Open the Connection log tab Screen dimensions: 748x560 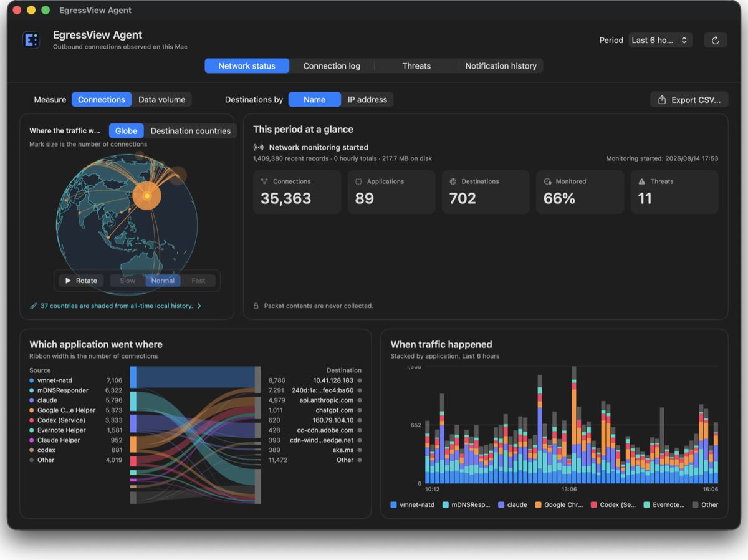332,66
